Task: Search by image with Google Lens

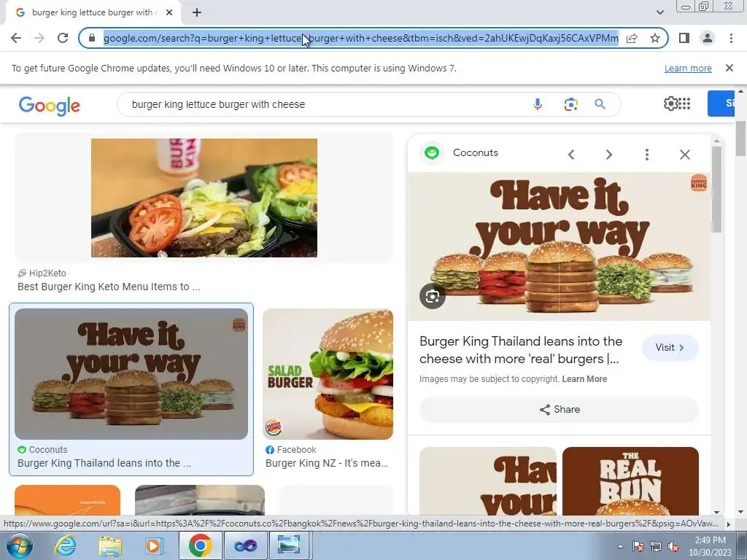Action: (x=570, y=104)
